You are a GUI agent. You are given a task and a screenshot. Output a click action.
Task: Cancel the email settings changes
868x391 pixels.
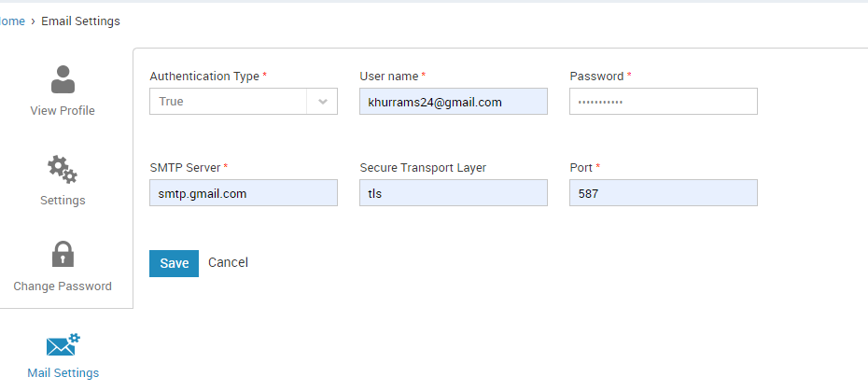coord(228,262)
